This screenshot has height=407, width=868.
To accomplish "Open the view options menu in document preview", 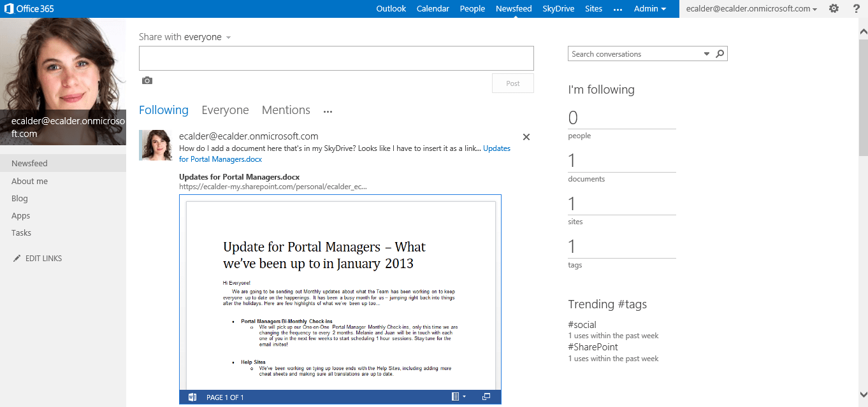I will [x=458, y=397].
